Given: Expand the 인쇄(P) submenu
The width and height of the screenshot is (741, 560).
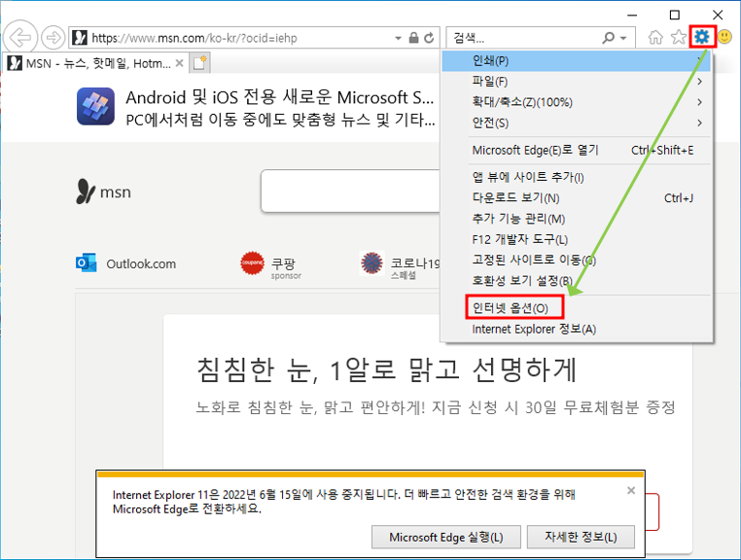Looking at the screenshot, I should tap(576, 61).
